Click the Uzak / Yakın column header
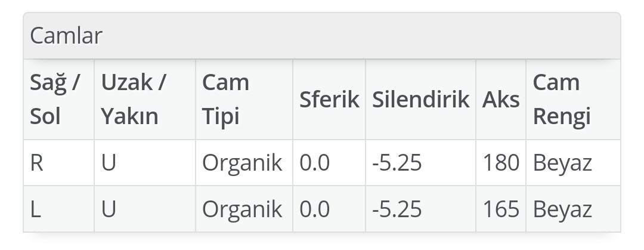The image size is (644, 250). pyautogui.click(x=134, y=99)
